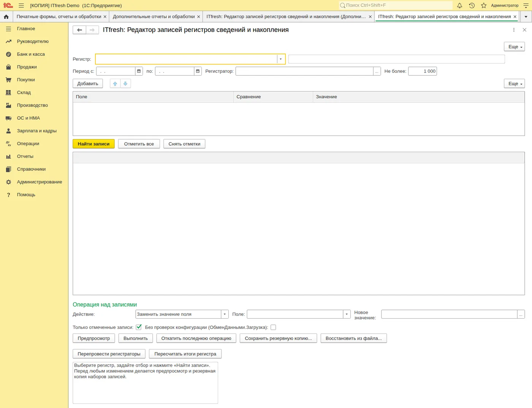Click 'Откатить последнюю операцию' button
The image size is (532, 408).
(196, 338)
